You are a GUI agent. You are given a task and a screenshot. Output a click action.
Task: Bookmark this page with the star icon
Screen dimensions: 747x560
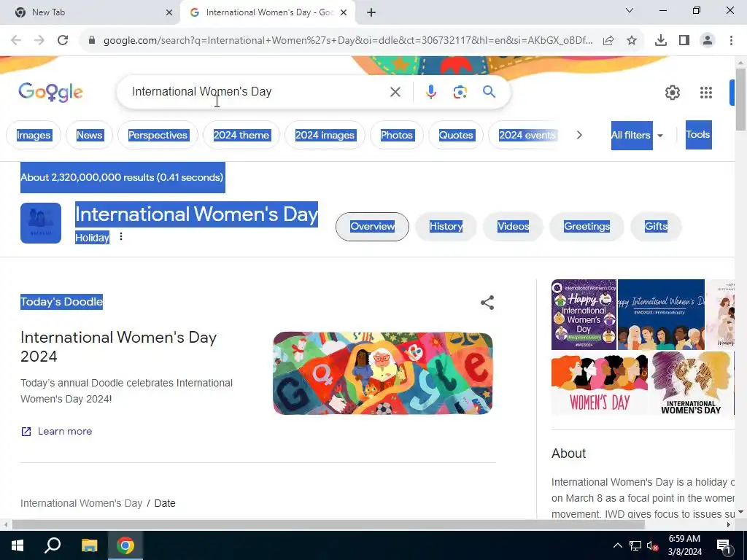632,41
